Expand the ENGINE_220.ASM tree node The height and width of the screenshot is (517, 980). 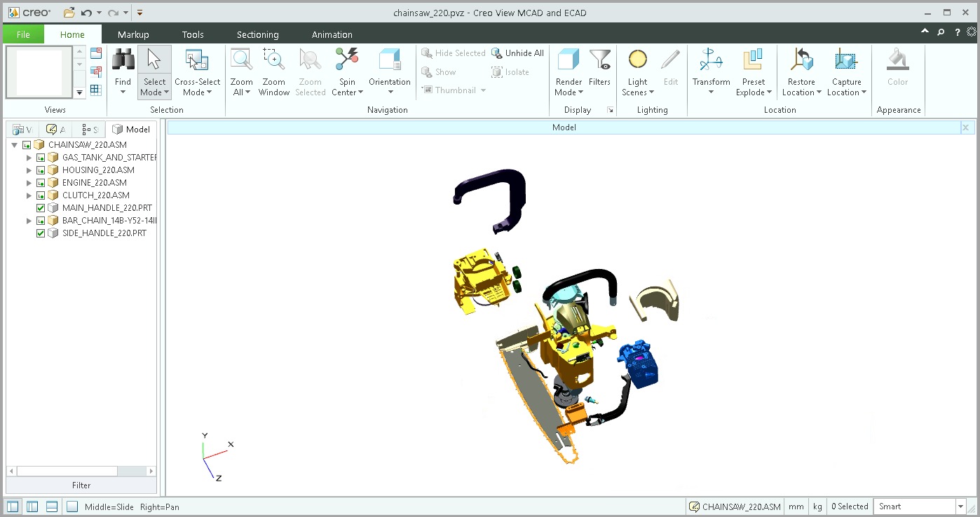click(x=29, y=183)
